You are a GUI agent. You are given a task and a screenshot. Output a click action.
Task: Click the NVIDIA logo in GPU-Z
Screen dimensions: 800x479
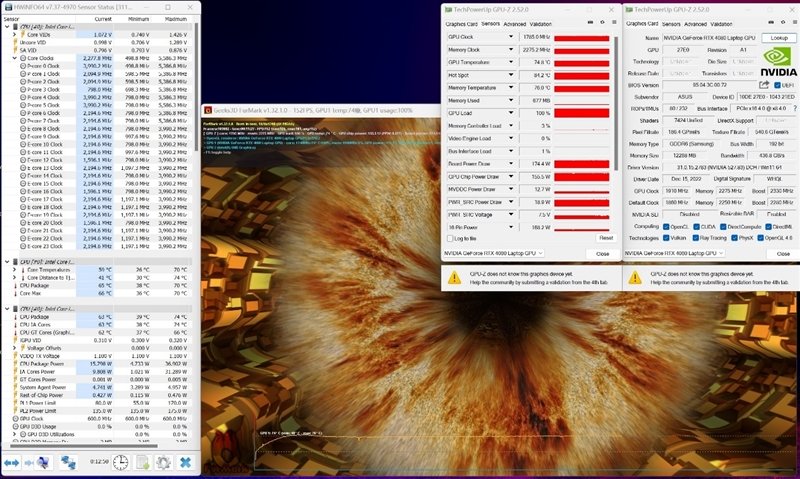(778, 62)
